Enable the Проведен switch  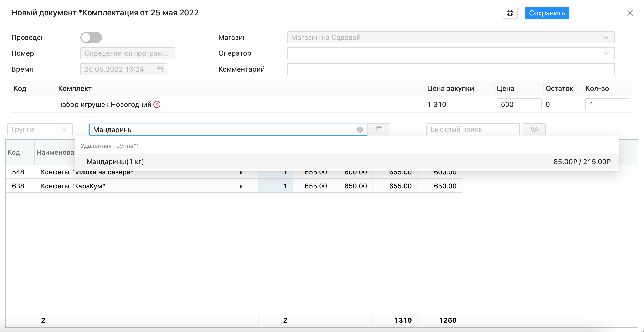tap(91, 38)
